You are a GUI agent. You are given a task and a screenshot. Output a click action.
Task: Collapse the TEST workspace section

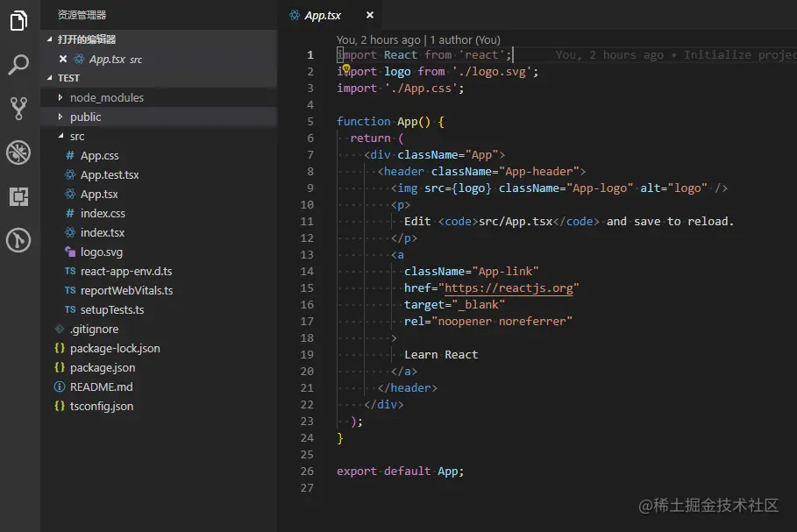pyautogui.click(x=159, y=78)
